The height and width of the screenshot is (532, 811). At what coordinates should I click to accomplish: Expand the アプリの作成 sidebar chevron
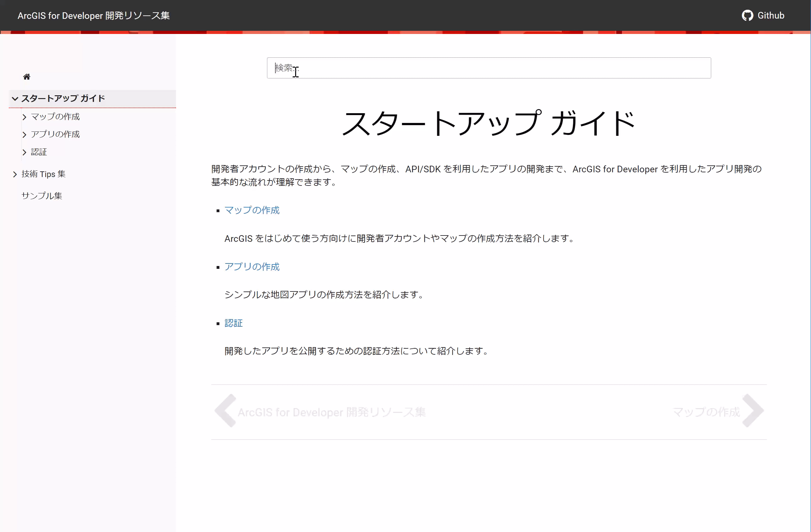pos(24,135)
